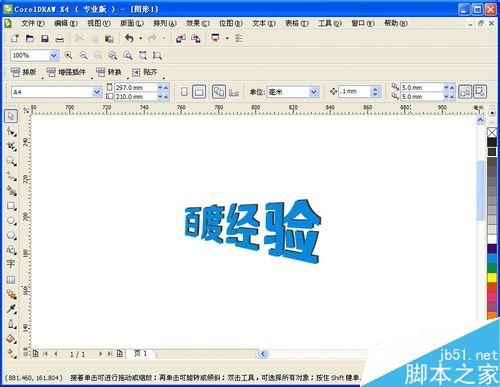Viewport: 500px width, 387px height.
Task: Expand the color palette flyout arrow at top
Action: (x=492, y=113)
